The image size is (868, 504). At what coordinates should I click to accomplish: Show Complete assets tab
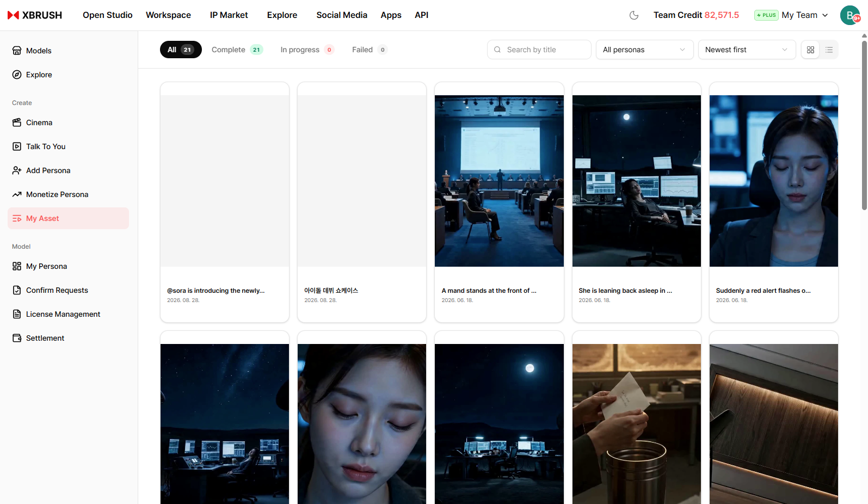[237, 50]
